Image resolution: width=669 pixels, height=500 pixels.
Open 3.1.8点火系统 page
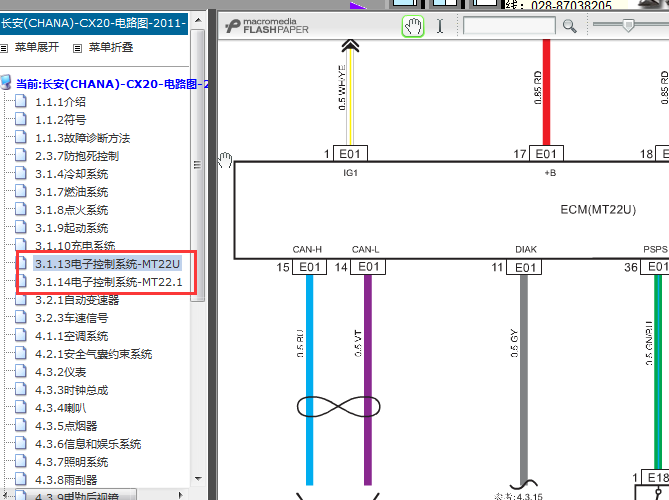pyautogui.click(x=71, y=209)
